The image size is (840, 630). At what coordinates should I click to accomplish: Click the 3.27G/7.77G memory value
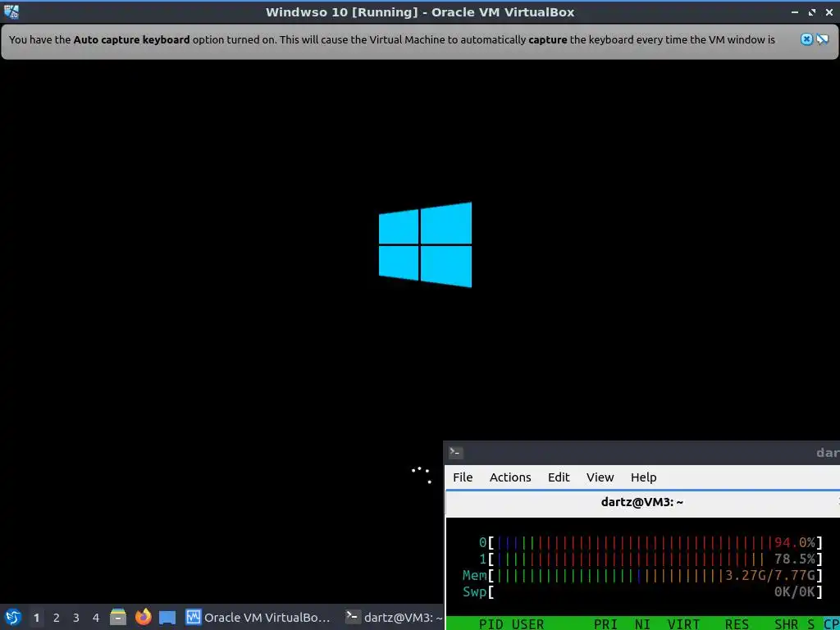pos(769,575)
